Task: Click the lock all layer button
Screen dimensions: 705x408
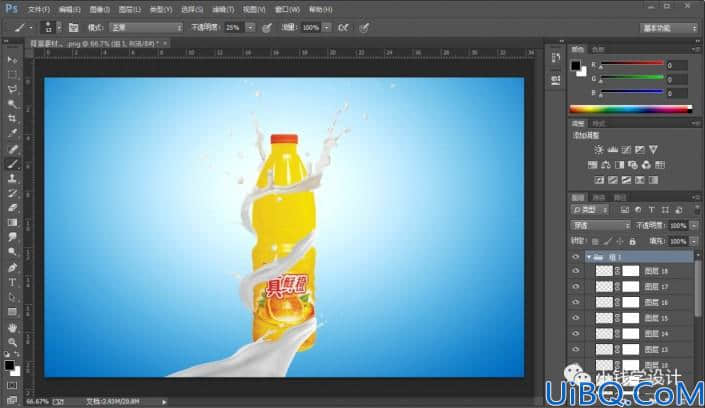Action: click(633, 242)
